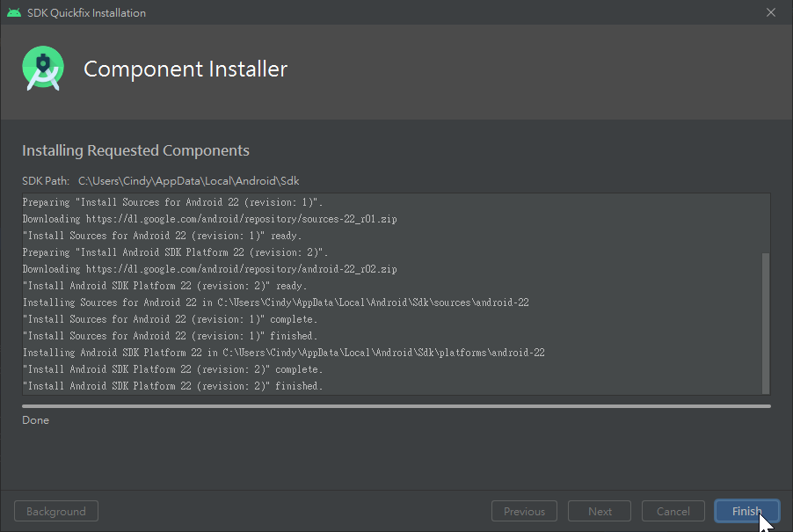Click the Component Installer title

point(186,69)
